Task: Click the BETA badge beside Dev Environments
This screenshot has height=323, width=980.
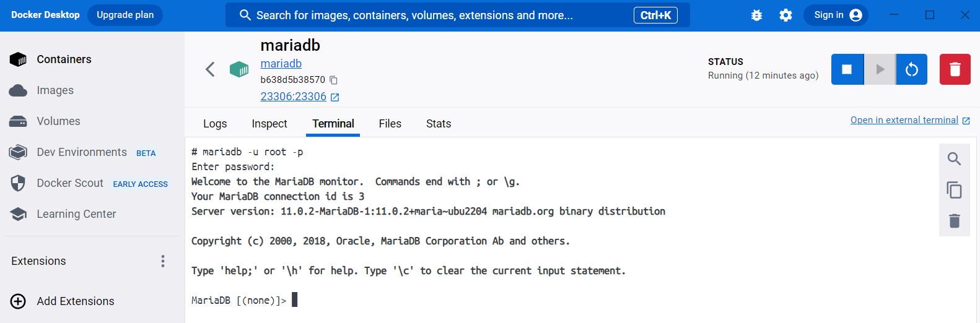Action: (146, 153)
